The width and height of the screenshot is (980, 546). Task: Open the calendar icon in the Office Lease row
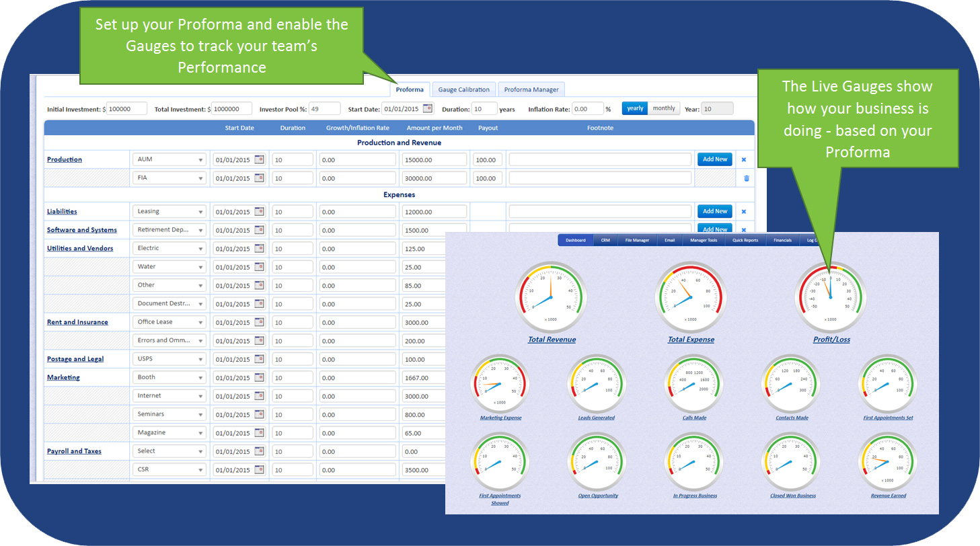[x=259, y=322]
